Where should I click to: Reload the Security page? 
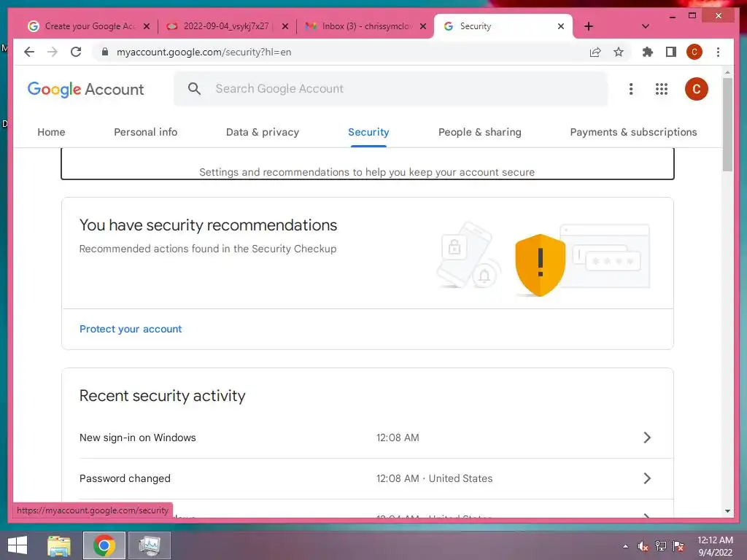76,52
